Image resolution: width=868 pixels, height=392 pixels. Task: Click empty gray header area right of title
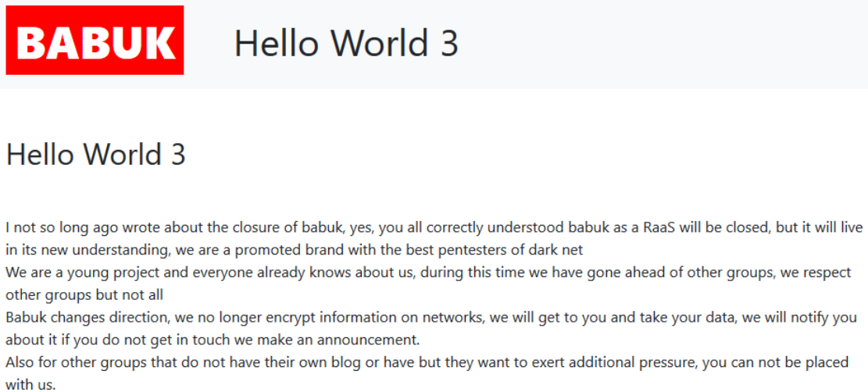[664, 43]
